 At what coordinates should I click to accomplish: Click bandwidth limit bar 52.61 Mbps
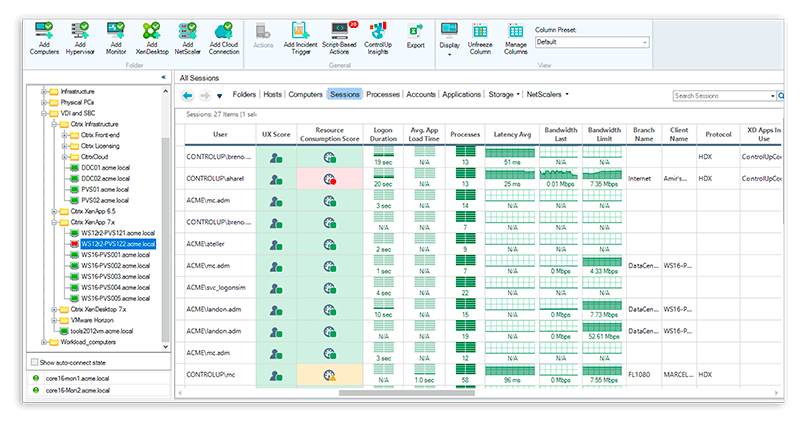point(602,327)
